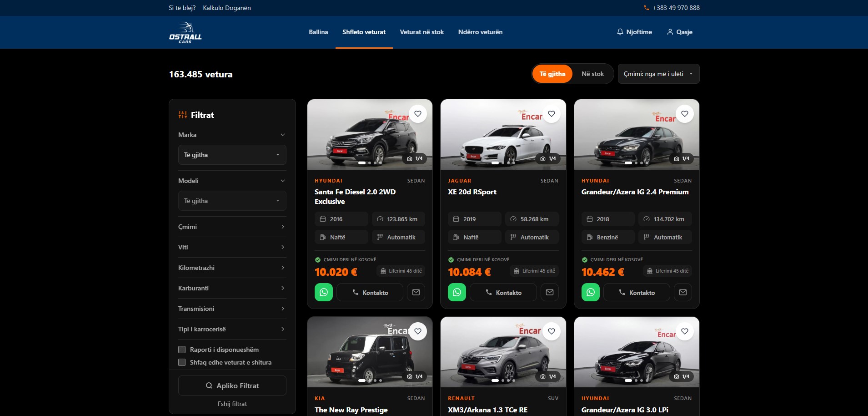Open the Modeli Të gjitha dropdown
The height and width of the screenshot is (416, 868).
click(x=232, y=201)
